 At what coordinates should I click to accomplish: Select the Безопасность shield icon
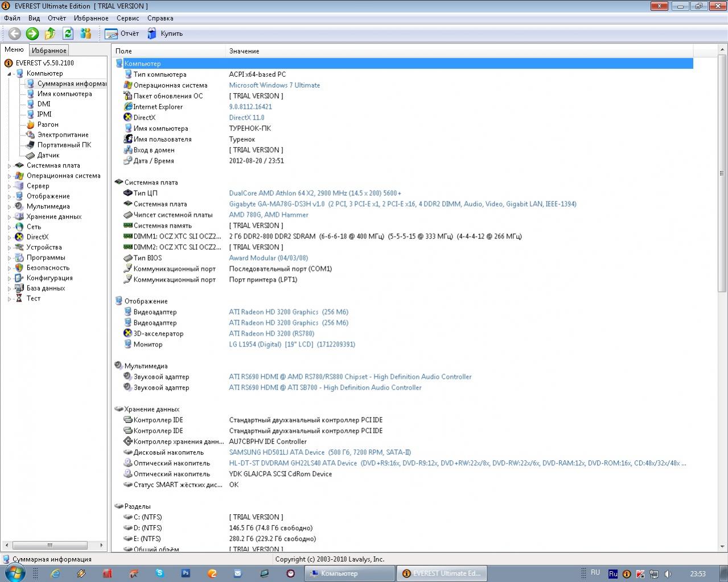(x=19, y=268)
